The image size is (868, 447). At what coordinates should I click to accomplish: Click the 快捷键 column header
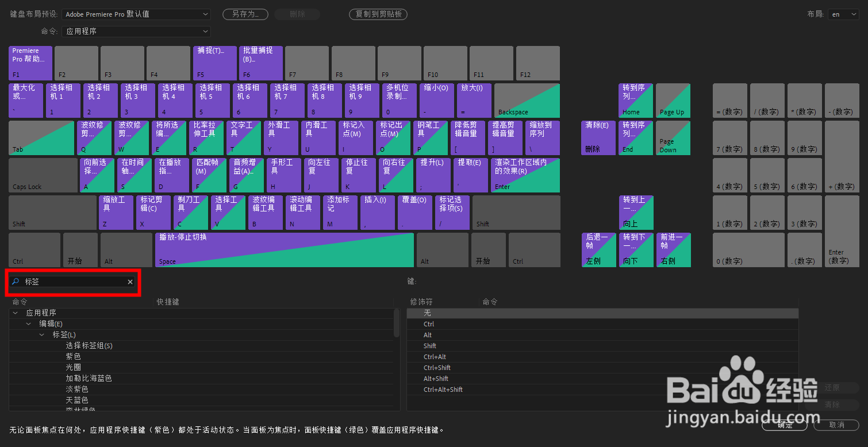tap(168, 302)
